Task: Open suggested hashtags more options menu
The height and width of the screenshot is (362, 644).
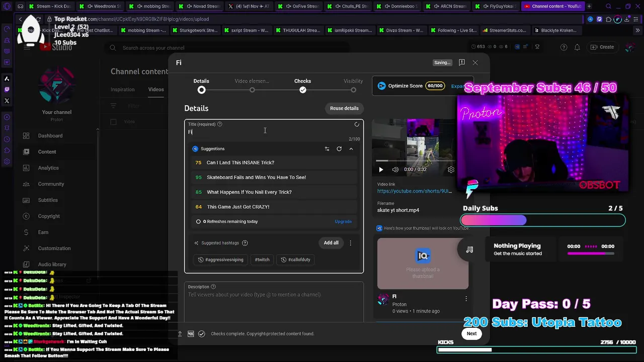Action: pos(351,243)
